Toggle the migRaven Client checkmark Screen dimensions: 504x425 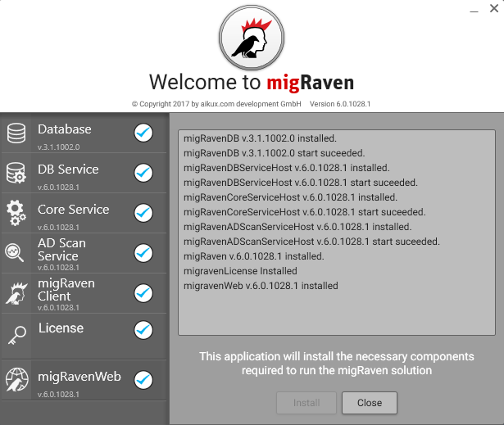click(143, 293)
